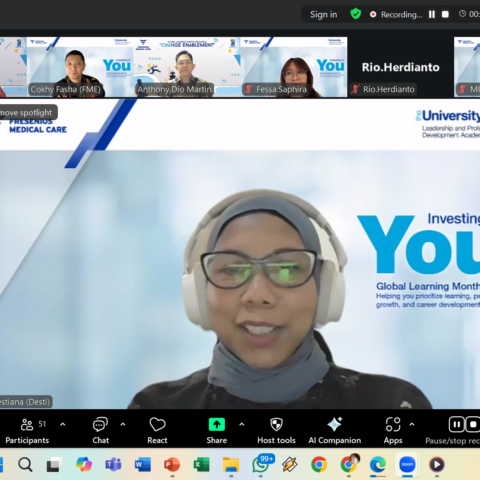Expand the Chat options arrow
The height and width of the screenshot is (480, 480).
coord(123,425)
